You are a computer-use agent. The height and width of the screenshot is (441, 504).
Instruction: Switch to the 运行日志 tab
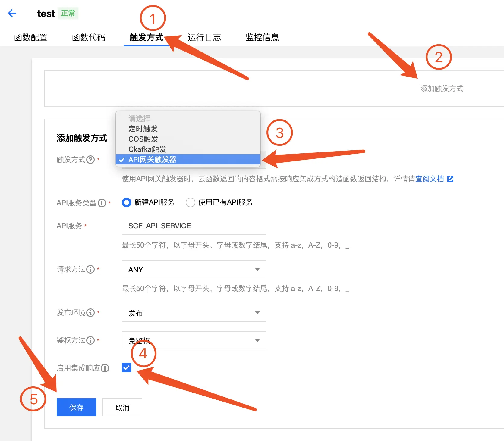[204, 37]
